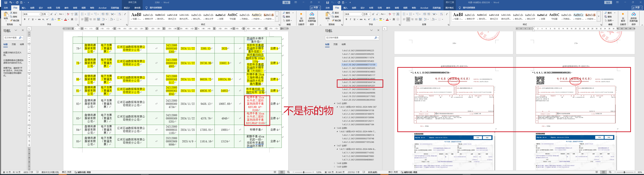Increase font size in 投标文件 ribbon
This screenshot has height=175, width=644.
373,14
